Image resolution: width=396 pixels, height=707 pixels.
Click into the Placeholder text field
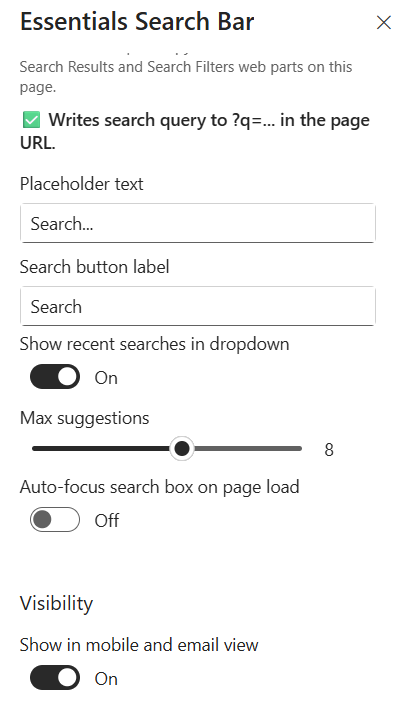(198, 223)
